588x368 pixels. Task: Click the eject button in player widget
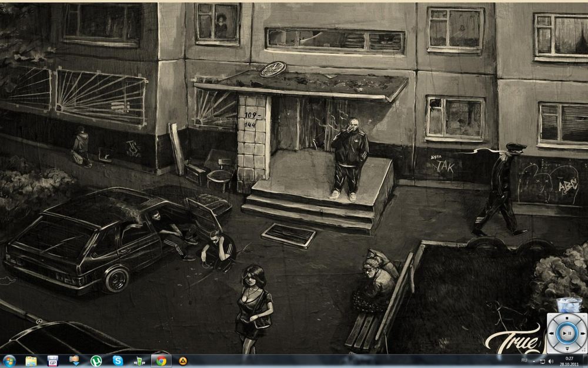click(567, 348)
